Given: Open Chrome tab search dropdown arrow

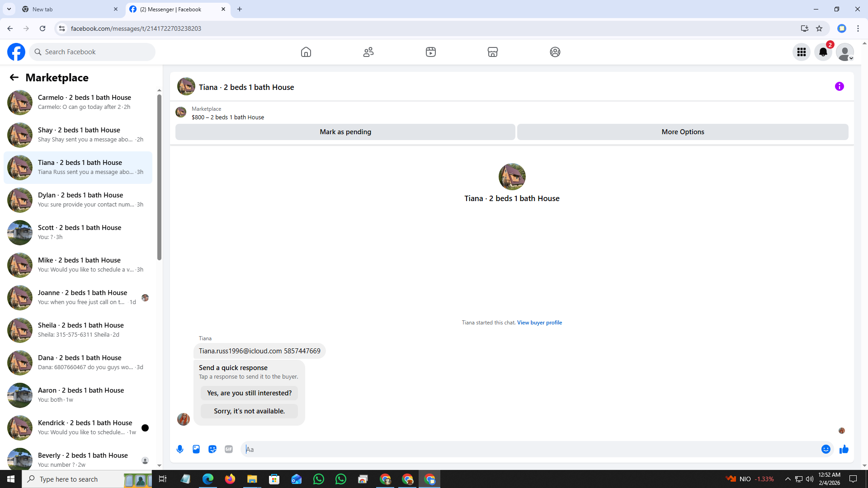Looking at the screenshot, I should pos(9,9).
